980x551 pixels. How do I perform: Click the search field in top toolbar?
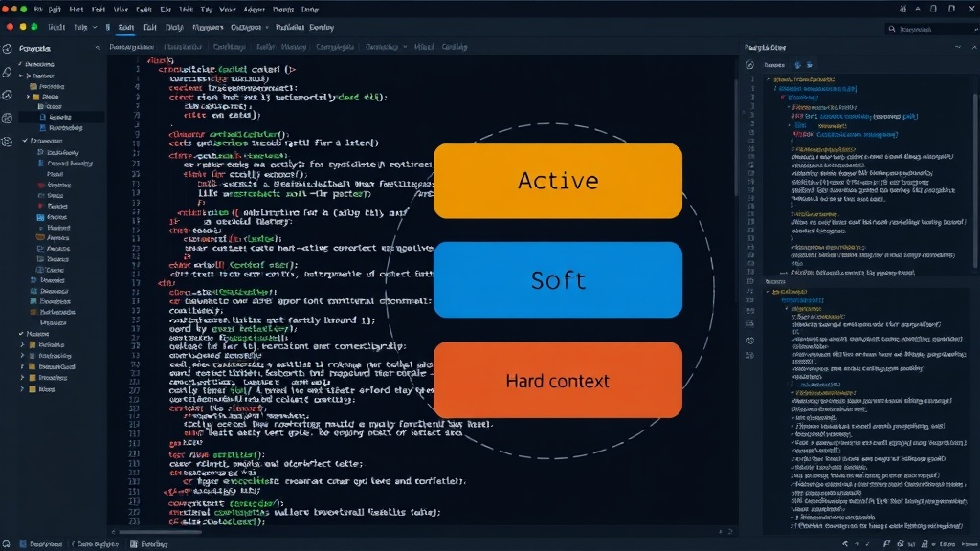[931, 29]
